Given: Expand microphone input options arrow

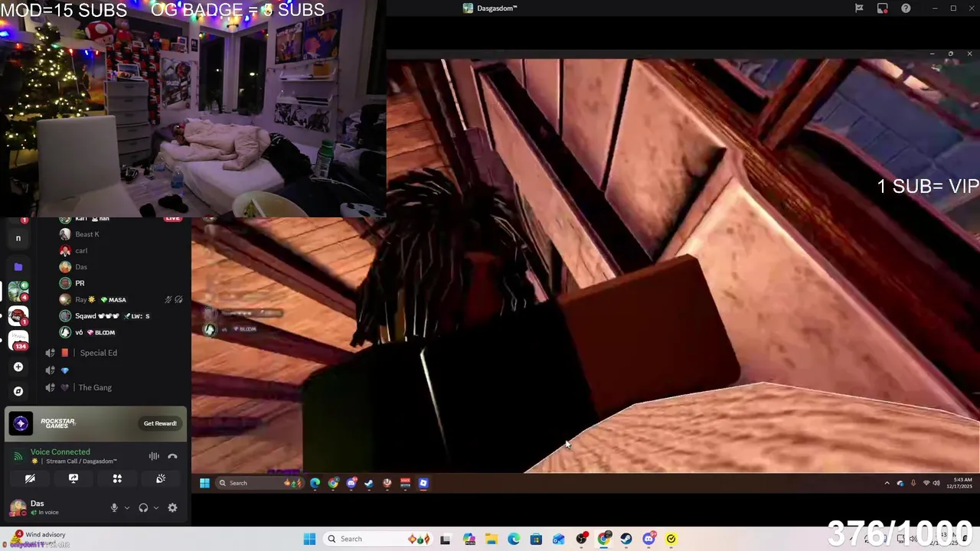Looking at the screenshot, I should point(127,507).
